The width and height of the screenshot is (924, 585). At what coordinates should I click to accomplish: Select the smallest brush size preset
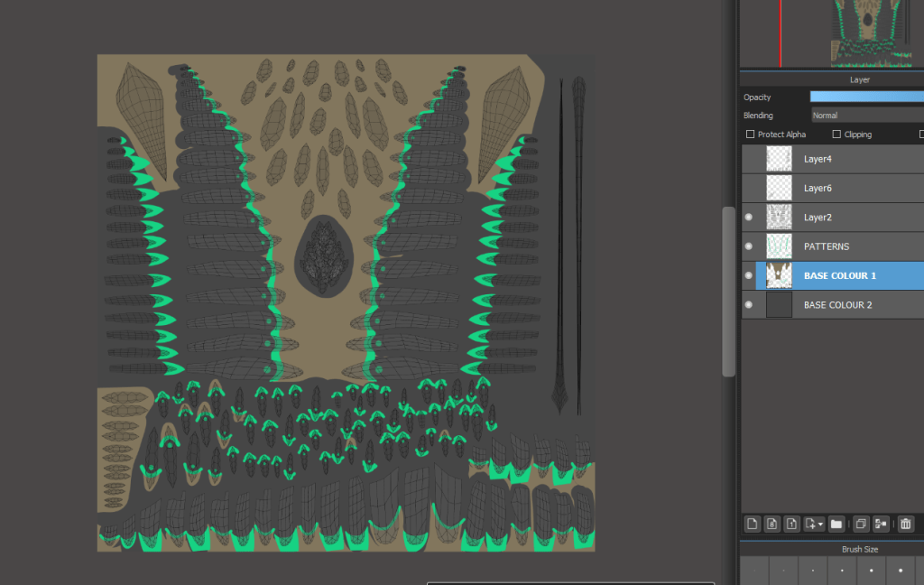(x=754, y=571)
